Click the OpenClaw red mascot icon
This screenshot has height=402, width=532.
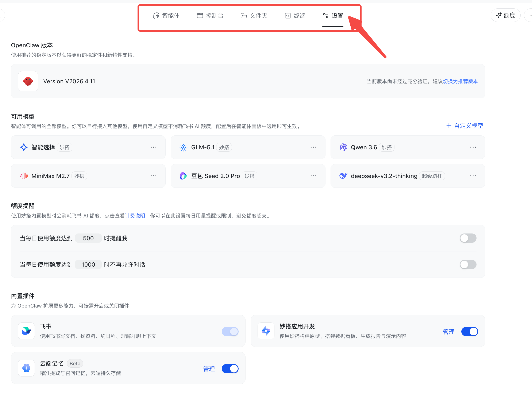[x=28, y=81]
